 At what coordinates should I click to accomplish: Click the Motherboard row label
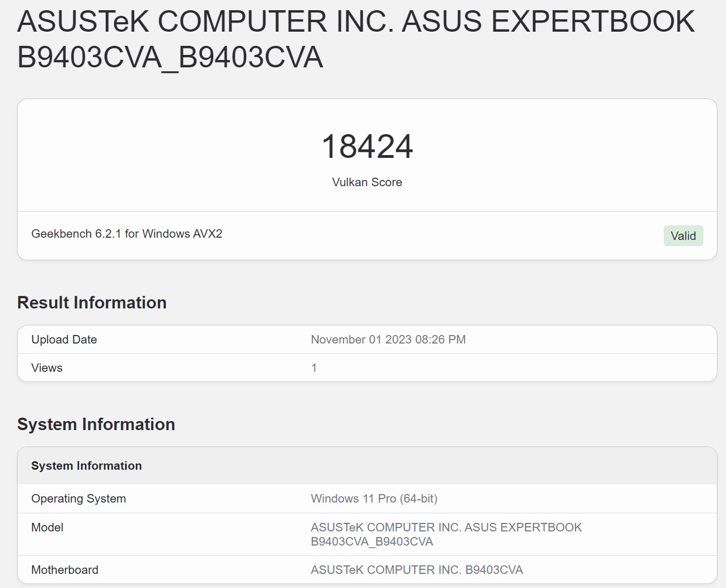pos(65,570)
